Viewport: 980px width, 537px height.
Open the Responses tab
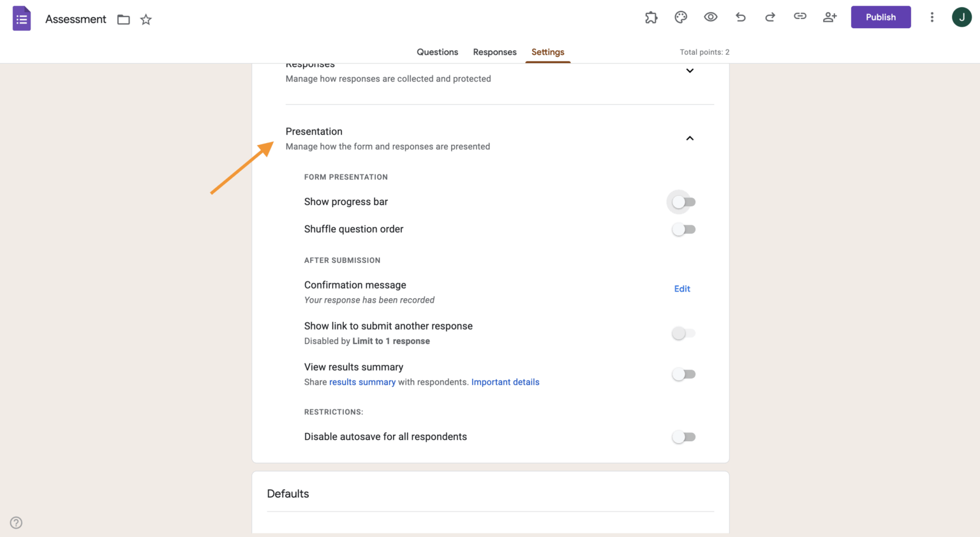pos(494,52)
